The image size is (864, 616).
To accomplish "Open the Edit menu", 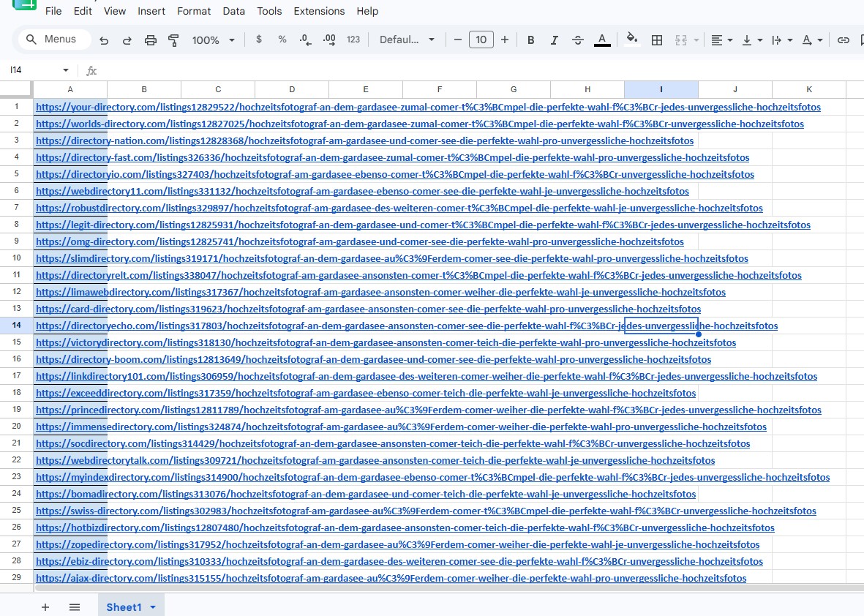I will [x=83, y=11].
